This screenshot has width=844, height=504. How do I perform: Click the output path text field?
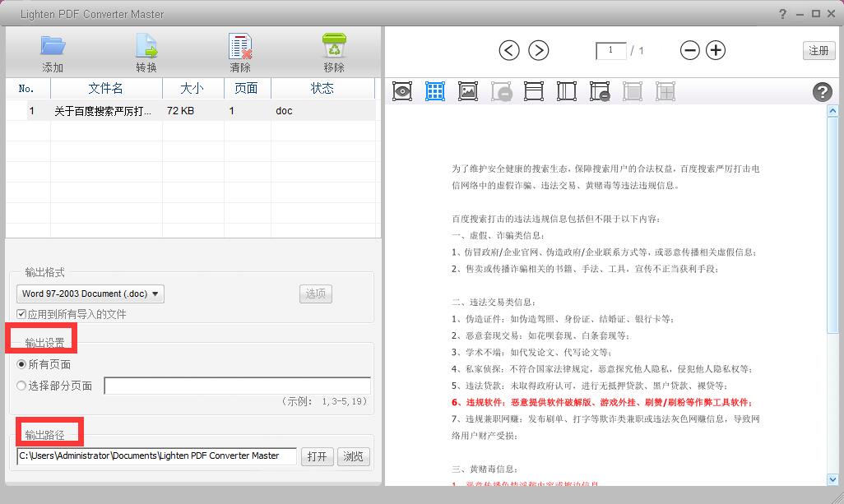pyautogui.click(x=156, y=456)
